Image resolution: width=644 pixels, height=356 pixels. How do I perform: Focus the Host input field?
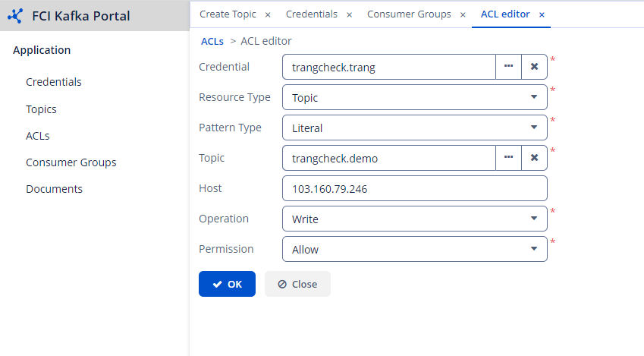tap(414, 188)
